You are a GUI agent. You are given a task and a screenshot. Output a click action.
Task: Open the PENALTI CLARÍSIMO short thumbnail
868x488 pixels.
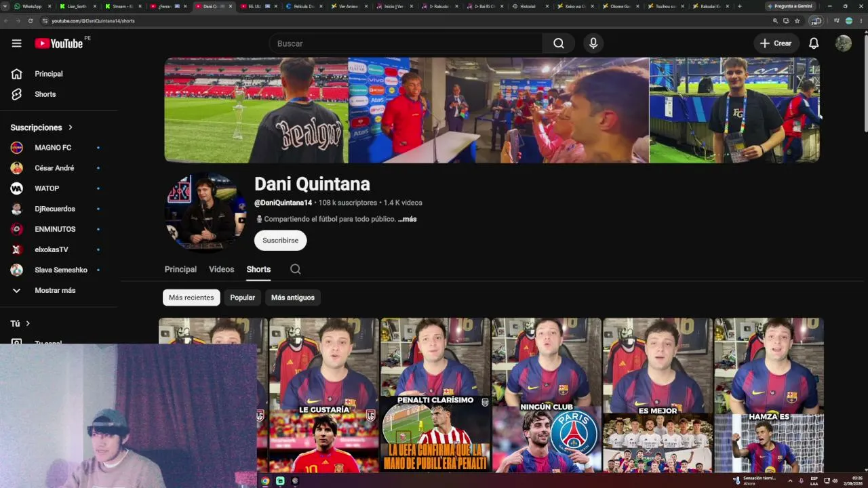click(x=435, y=395)
